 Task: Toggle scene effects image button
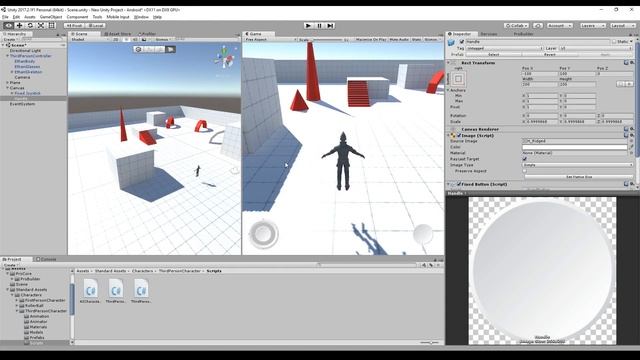tap(144, 40)
